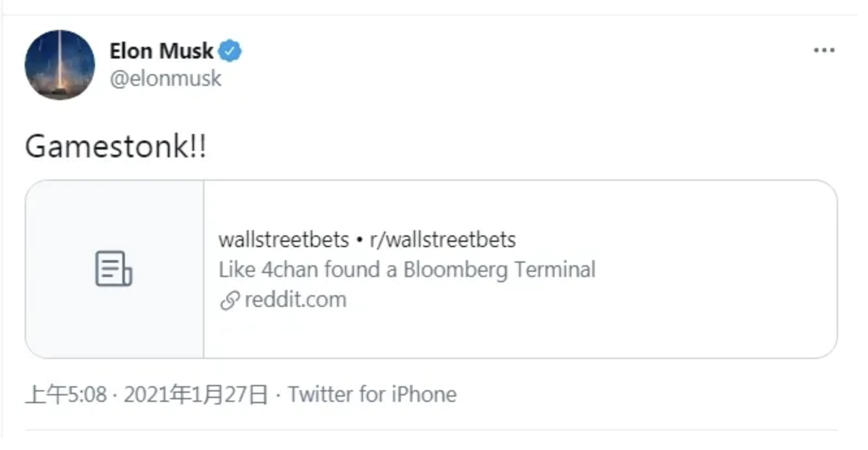Open the @elonmusk handle link
The width and height of the screenshot is (868, 450).
coord(165,79)
